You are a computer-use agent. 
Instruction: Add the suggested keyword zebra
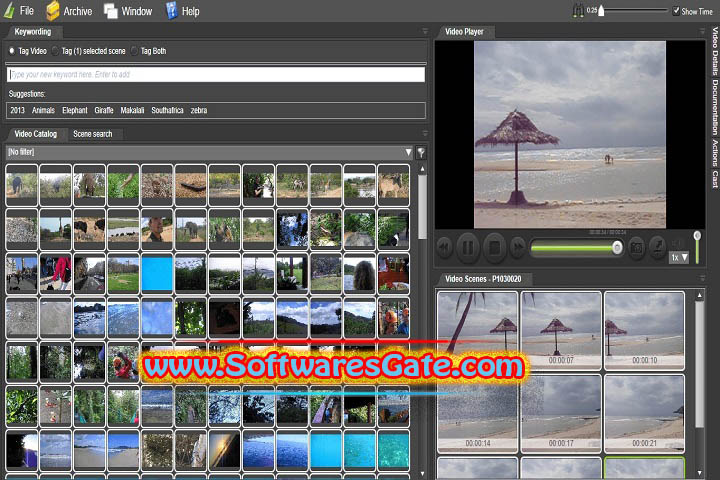(x=199, y=110)
